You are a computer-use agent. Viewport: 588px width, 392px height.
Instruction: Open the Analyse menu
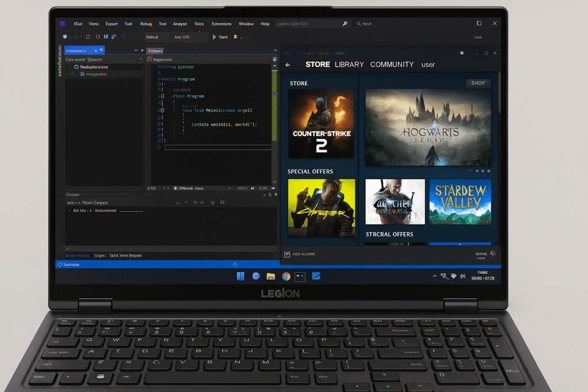(180, 24)
